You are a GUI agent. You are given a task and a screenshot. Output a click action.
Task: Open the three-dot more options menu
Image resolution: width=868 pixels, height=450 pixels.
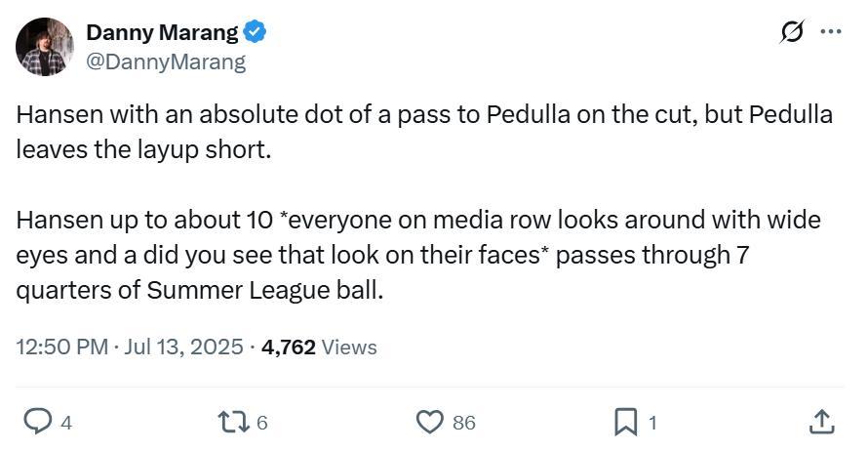(831, 32)
